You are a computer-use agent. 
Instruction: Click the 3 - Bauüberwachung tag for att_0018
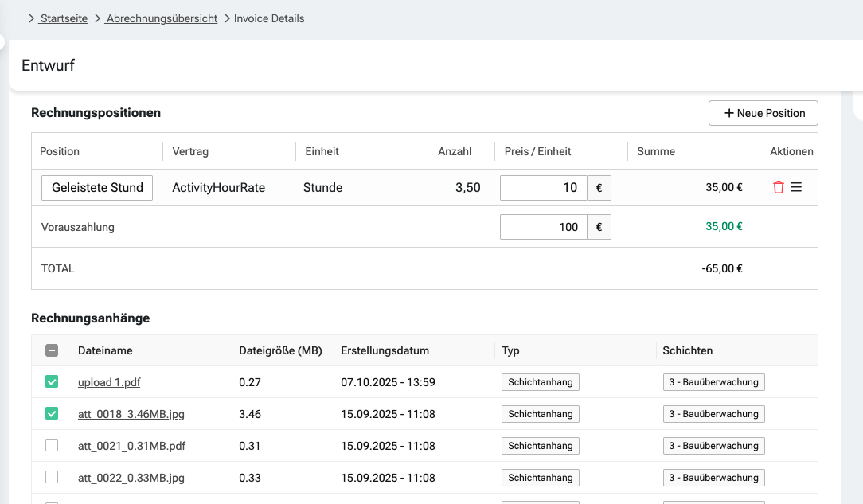coord(713,414)
